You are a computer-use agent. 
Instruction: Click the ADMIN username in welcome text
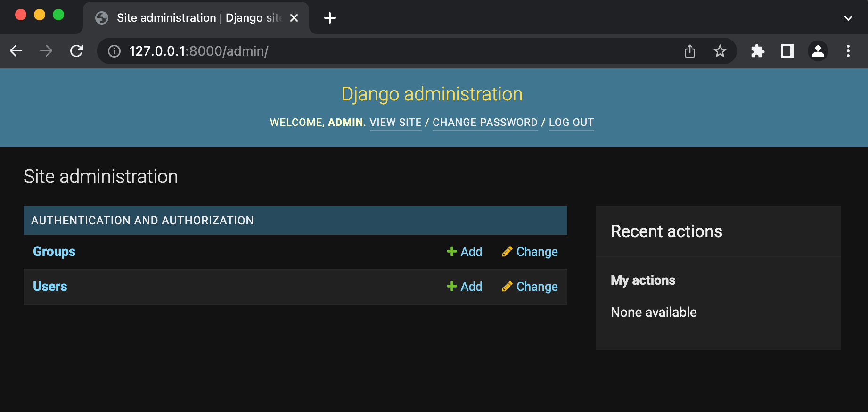[x=345, y=123]
